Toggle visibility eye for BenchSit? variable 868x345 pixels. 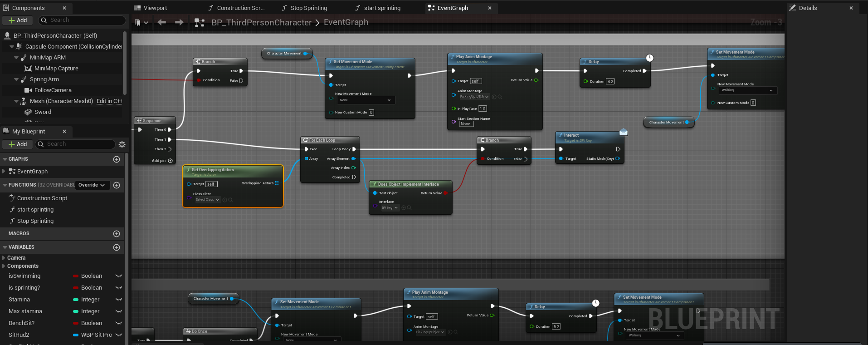[x=119, y=323]
